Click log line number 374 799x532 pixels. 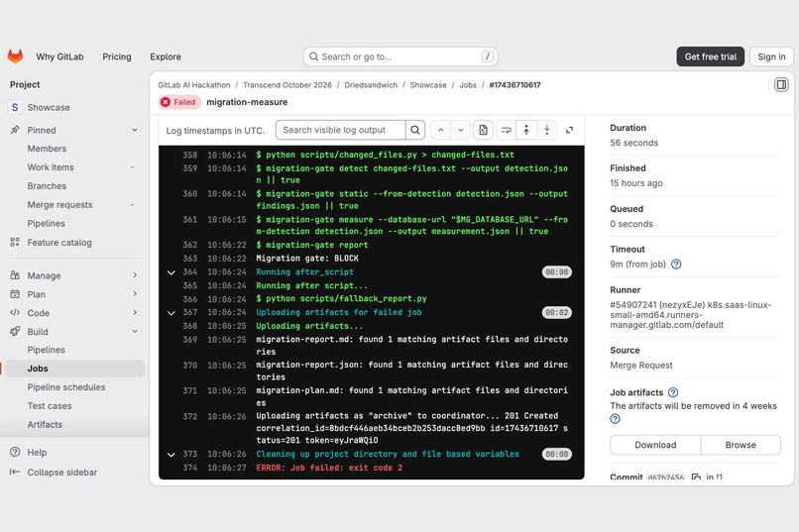[189, 468]
